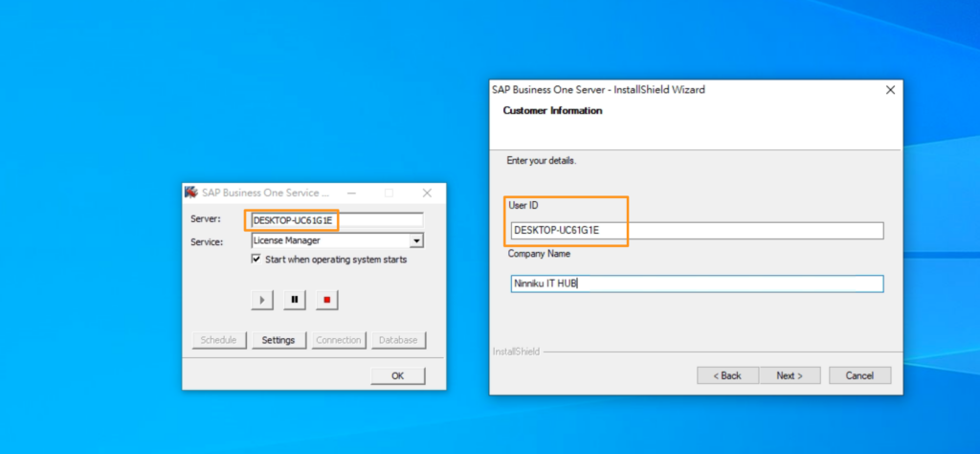Start the service with the play button
The height and width of the screenshot is (454, 980).
262,300
